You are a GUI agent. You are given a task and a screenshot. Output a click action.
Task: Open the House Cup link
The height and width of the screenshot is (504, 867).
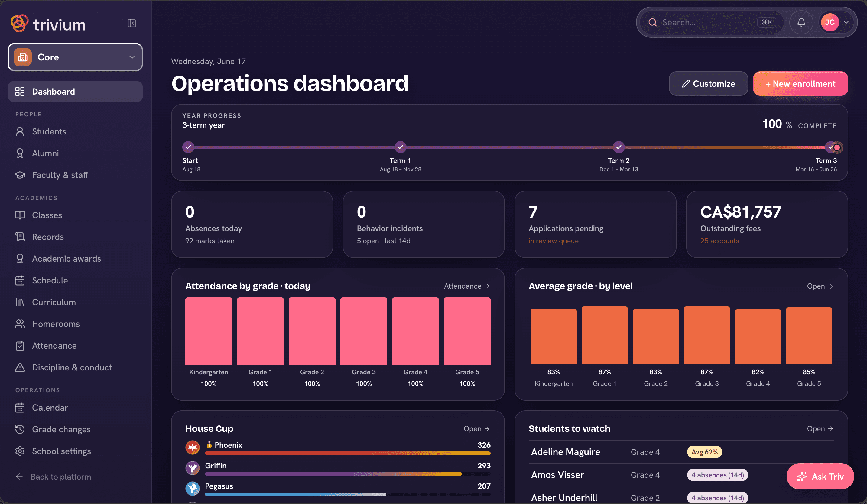point(476,429)
